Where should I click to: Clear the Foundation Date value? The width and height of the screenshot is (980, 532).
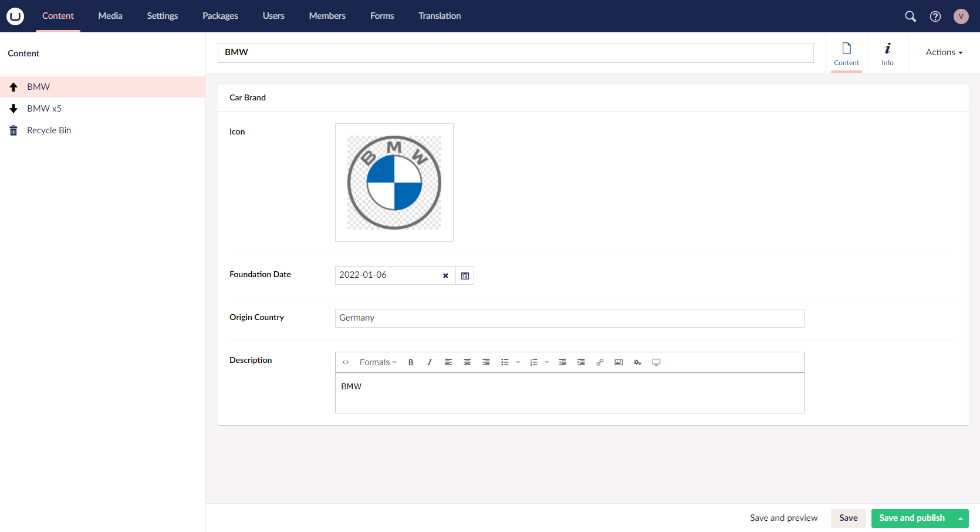[x=445, y=275]
